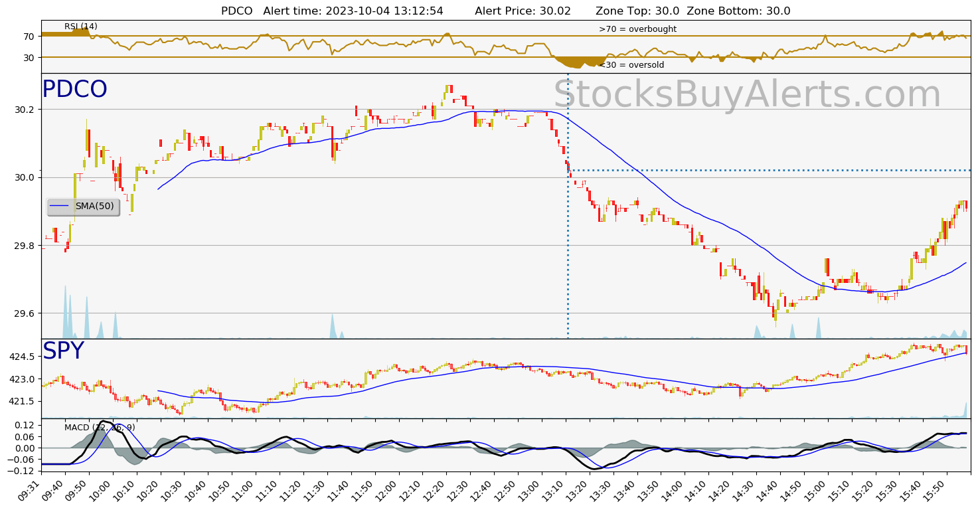Viewport: 980px width, 510px height.
Task: Click the horizontal dotted alert price line
Action: tap(770, 171)
